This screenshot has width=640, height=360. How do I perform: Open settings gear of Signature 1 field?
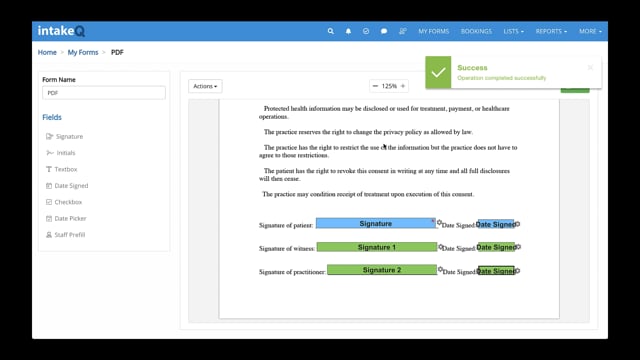tap(440, 247)
